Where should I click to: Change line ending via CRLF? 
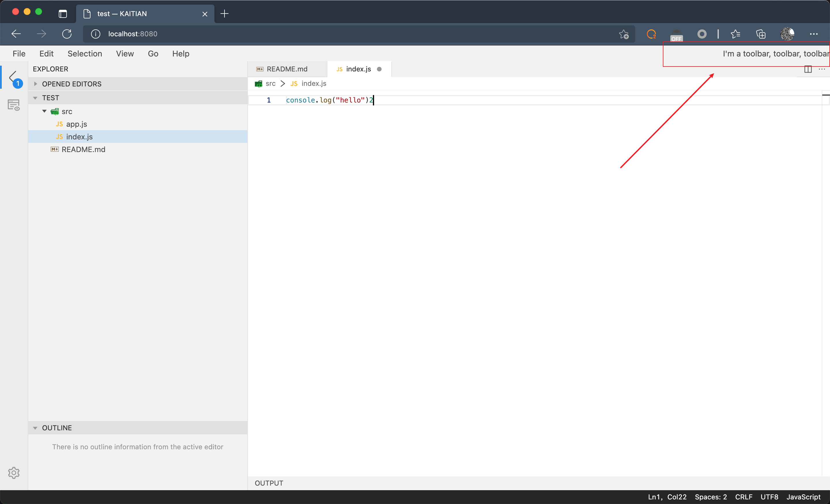[744, 497]
